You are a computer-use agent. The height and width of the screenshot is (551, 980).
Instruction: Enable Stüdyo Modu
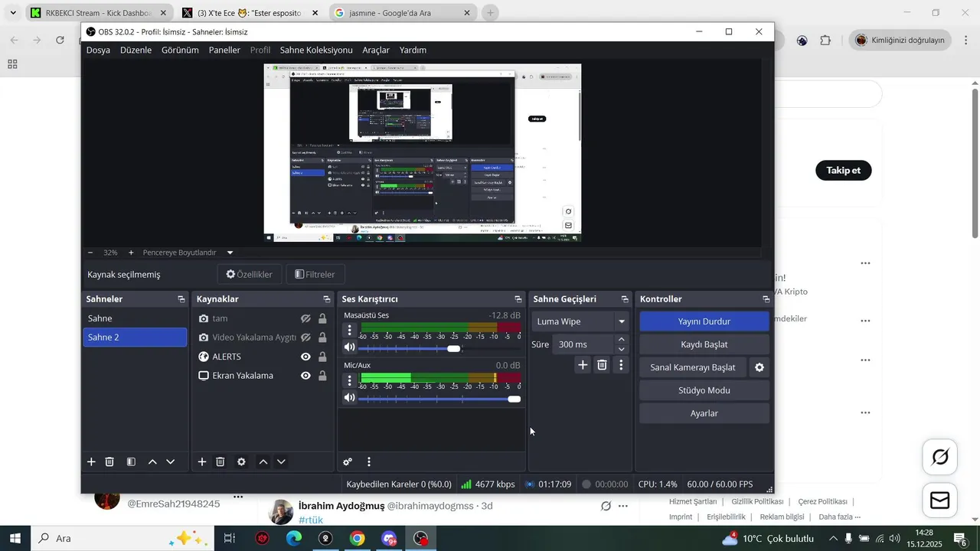704,390
